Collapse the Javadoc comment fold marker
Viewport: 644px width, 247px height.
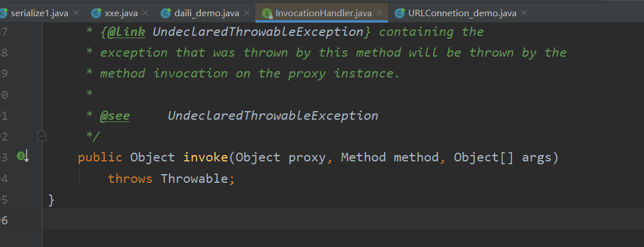point(42,135)
